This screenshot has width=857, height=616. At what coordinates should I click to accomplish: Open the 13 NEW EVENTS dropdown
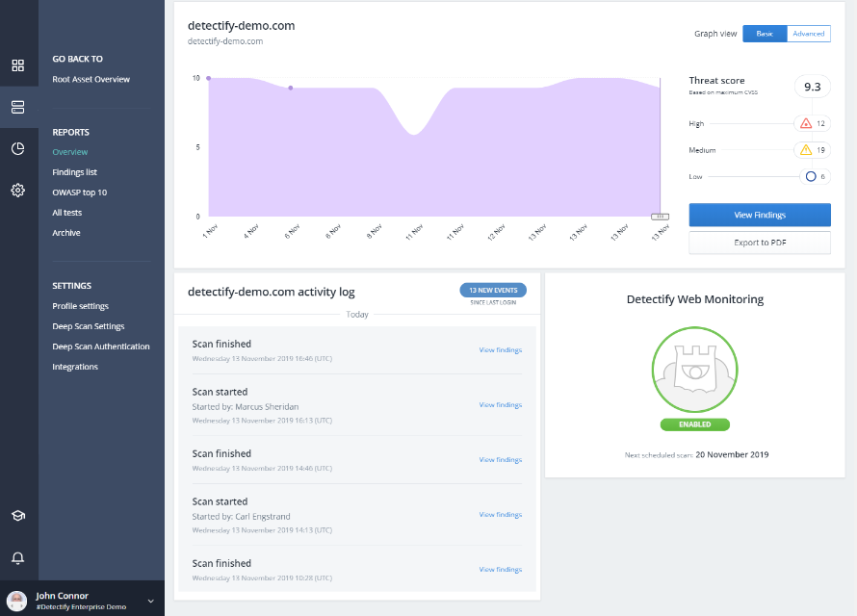492,290
